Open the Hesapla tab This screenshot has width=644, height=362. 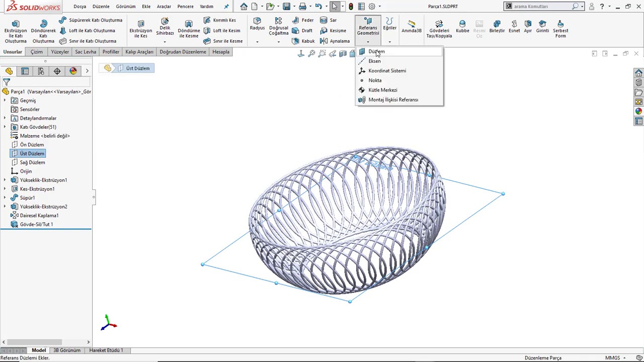(x=221, y=52)
